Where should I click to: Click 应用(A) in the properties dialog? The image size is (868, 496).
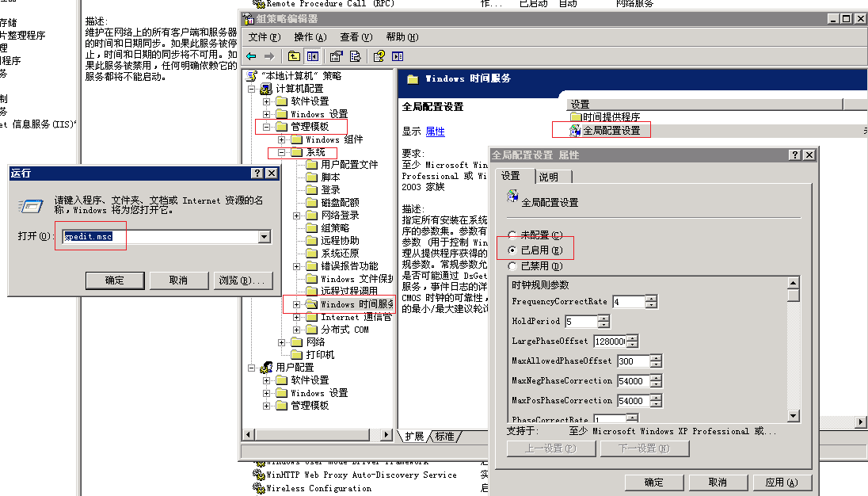pyautogui.click(x=782, y=483)
